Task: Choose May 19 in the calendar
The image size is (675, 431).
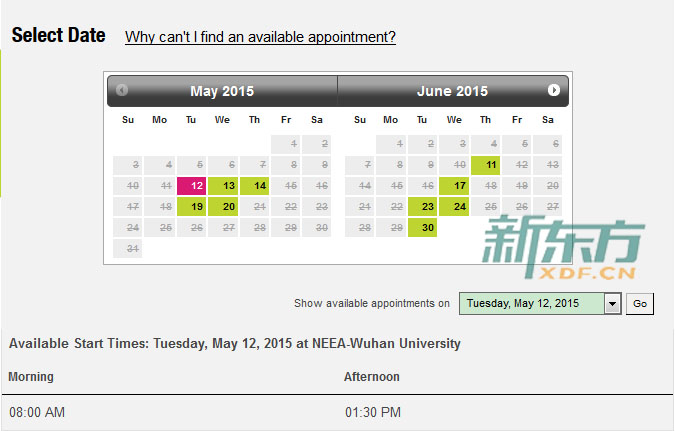Action: pyautogui.click(x=192, y=207)
